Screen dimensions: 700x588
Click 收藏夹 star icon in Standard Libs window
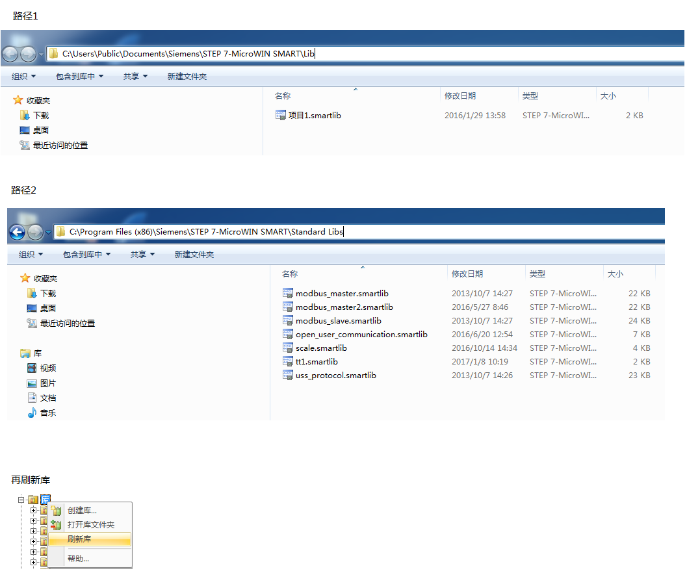pyautogui.click(x=25, y=278)
